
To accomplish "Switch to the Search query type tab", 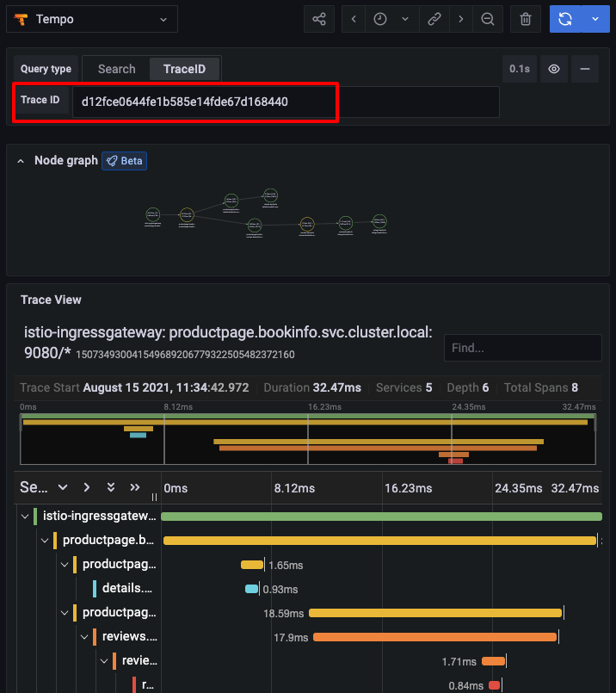I will tap(116, 69).
